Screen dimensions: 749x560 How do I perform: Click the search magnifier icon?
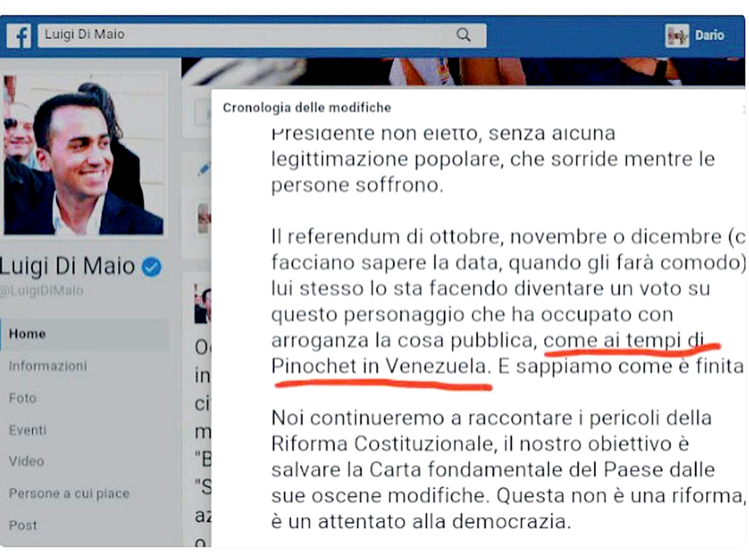(463, 35)
